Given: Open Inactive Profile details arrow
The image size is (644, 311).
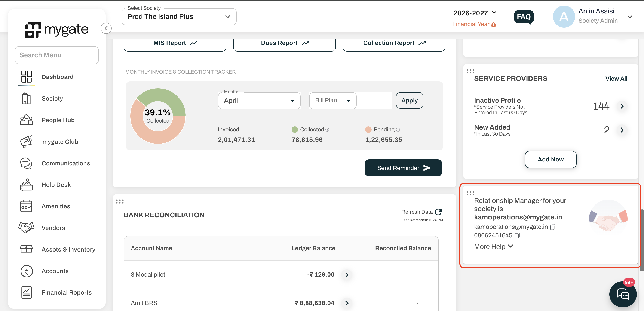Looking at the screenshot, I should coord(622,106).
